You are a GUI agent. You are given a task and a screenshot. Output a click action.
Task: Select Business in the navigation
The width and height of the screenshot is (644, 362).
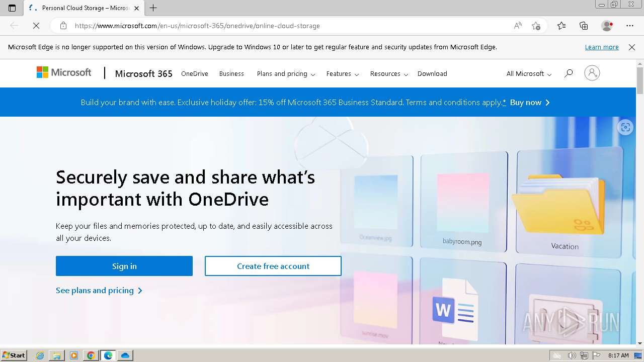[231, 73]
